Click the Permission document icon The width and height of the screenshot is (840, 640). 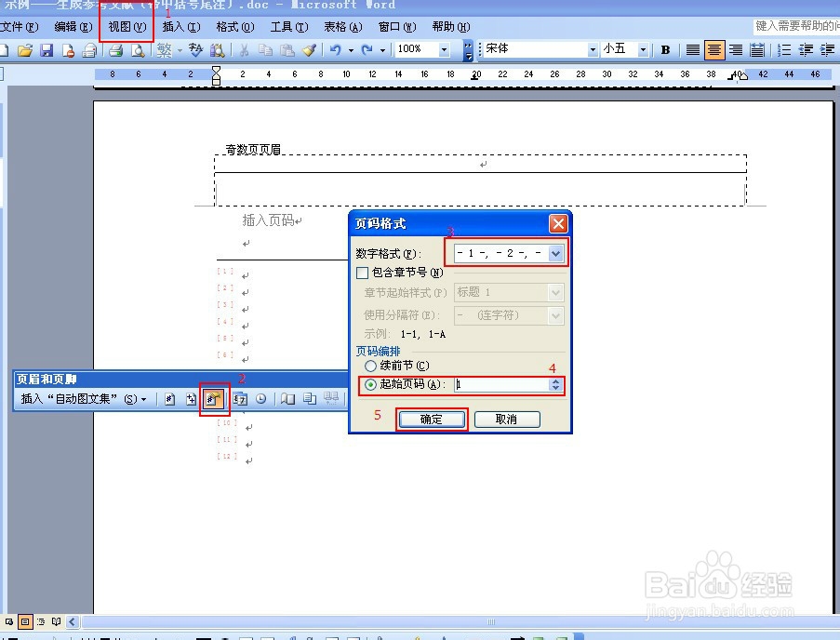tap(68, 50)
